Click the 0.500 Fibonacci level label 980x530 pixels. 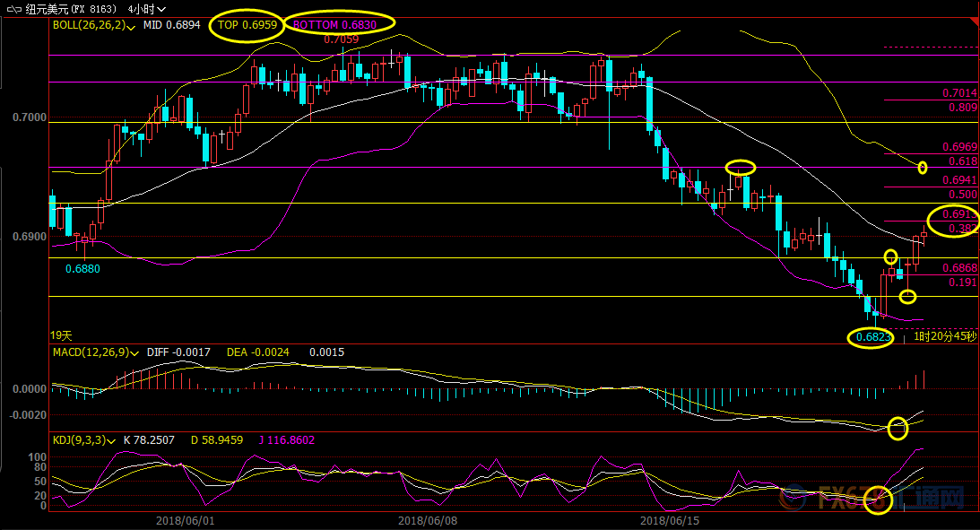click(962, 195)
